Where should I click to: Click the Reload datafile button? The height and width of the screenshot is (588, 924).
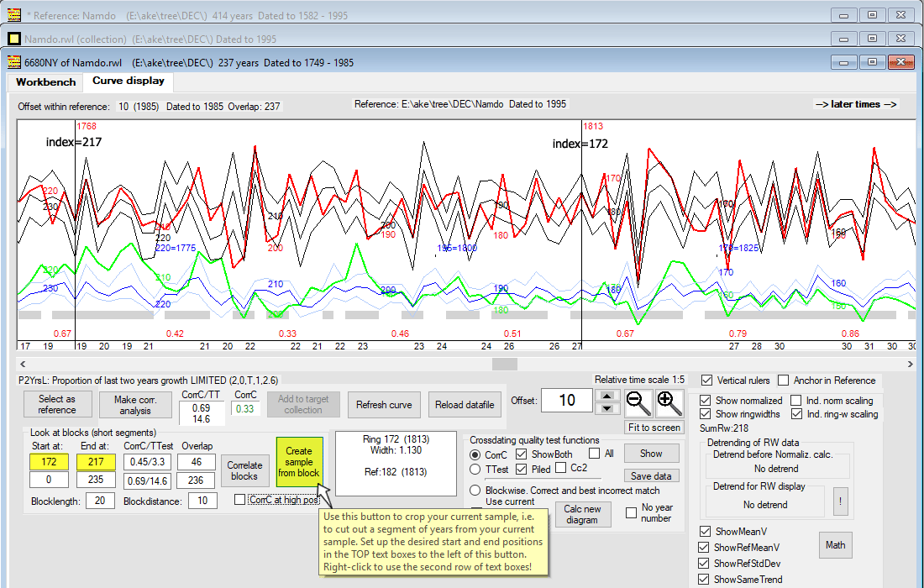(x=465, y=405)
